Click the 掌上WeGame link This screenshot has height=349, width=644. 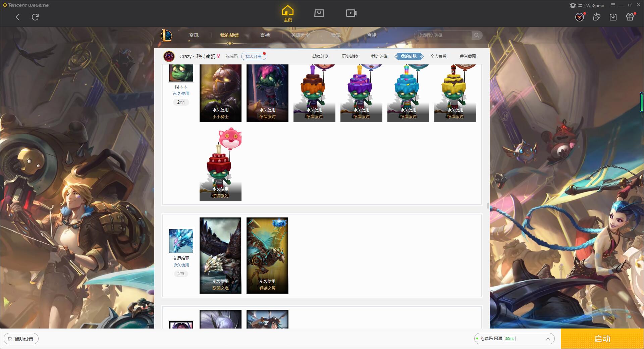591,5
